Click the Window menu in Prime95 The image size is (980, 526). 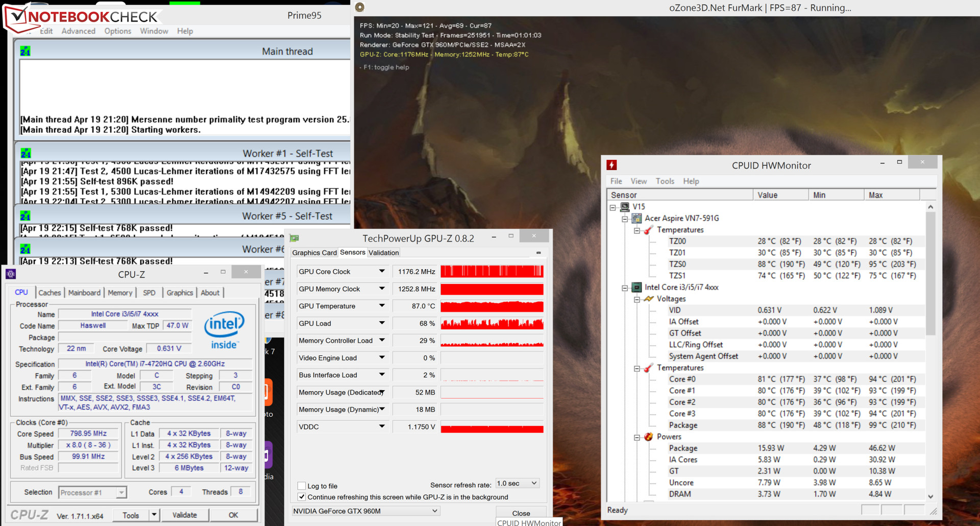[x=154, y=31]
